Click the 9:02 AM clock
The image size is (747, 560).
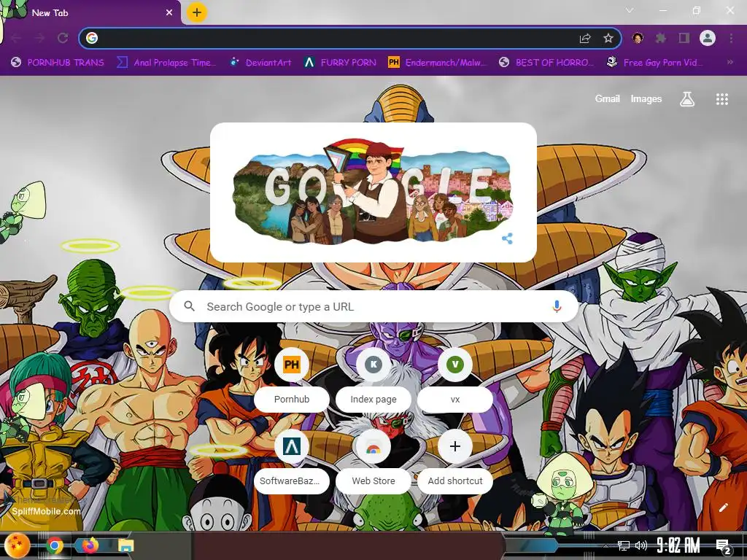[x=678, y=545]
